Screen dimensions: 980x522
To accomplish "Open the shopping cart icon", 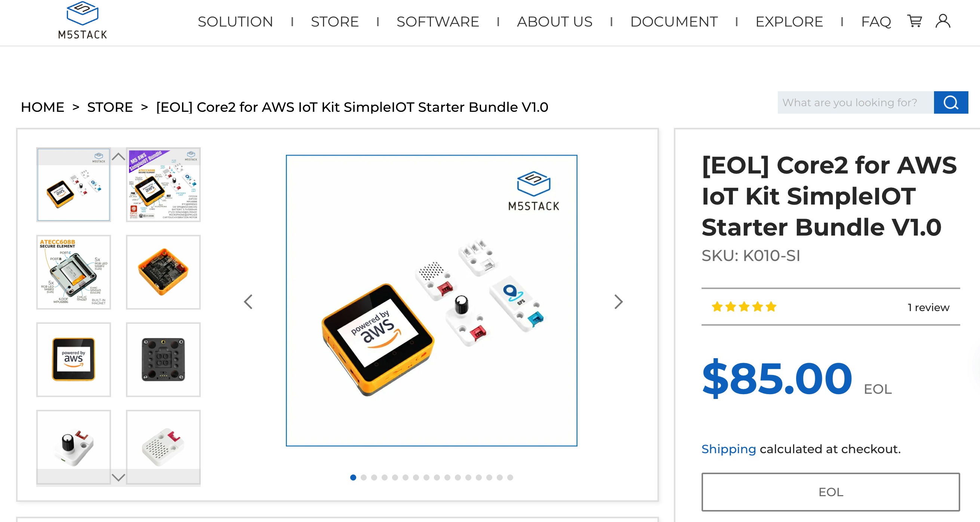I will coord(914,21).
